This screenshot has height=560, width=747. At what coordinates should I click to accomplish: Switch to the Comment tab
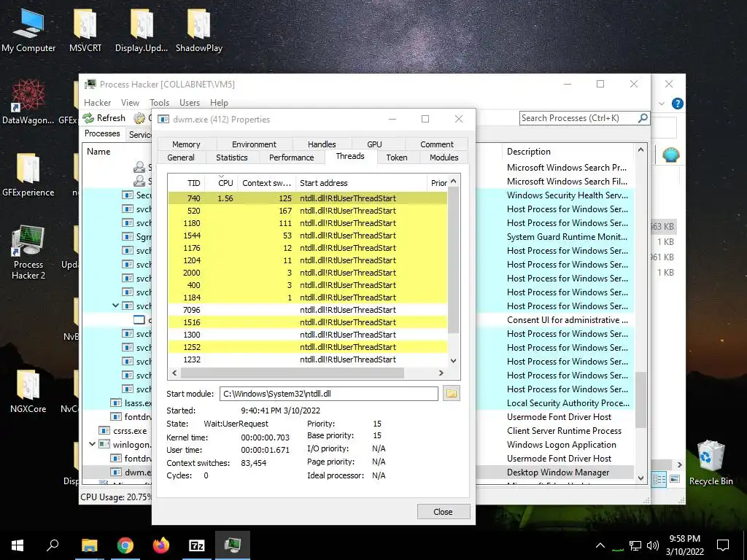[437, 144]
